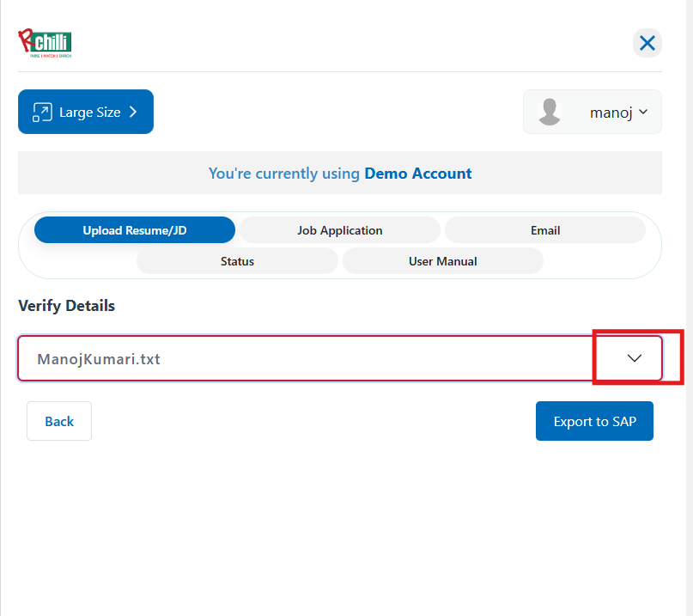Go to the Status tab
Image resolution: width=693 pixels, height=616 pixels.
coord(237,261)
